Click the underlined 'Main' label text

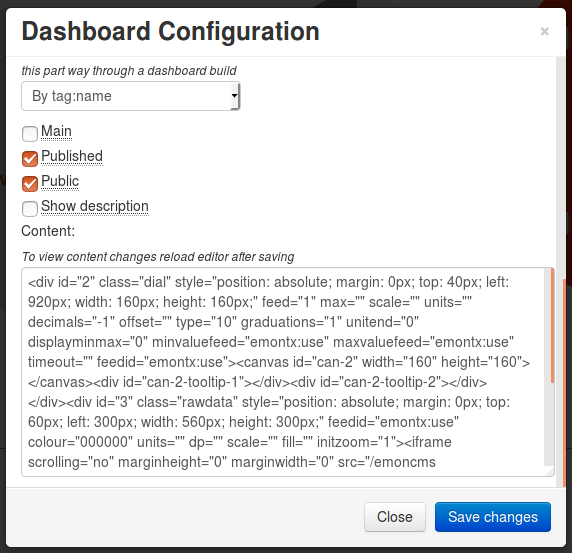coord(56,131)
